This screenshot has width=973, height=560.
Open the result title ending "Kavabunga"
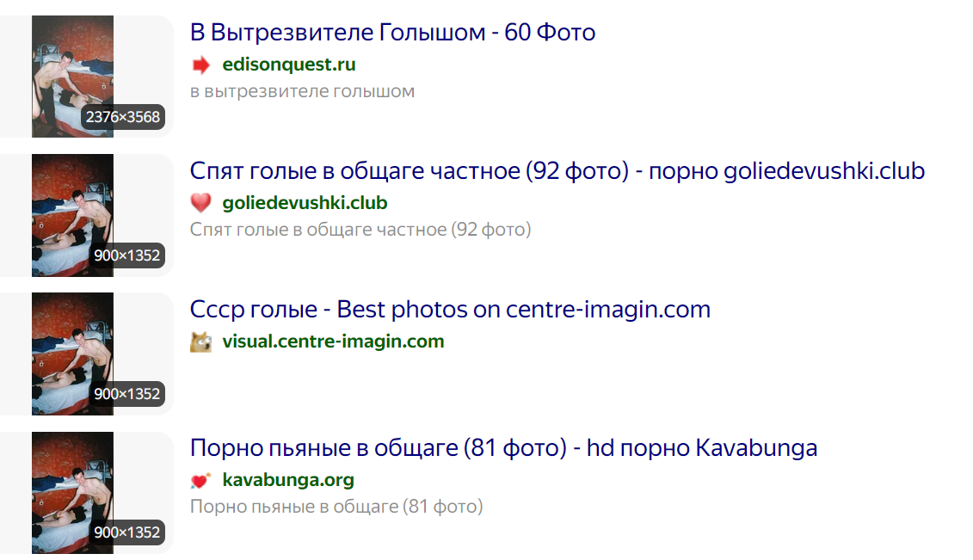[503, 447]
